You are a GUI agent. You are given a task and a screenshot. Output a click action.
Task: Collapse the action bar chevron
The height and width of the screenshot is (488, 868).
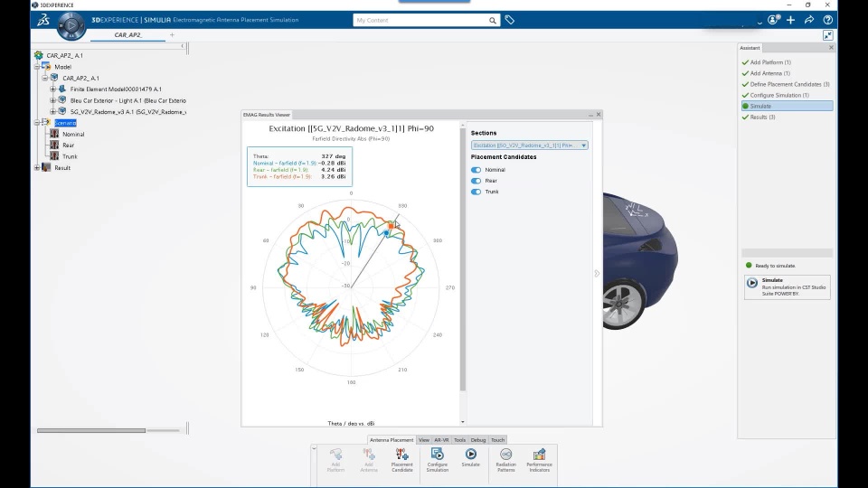click(x=314, y=448)
